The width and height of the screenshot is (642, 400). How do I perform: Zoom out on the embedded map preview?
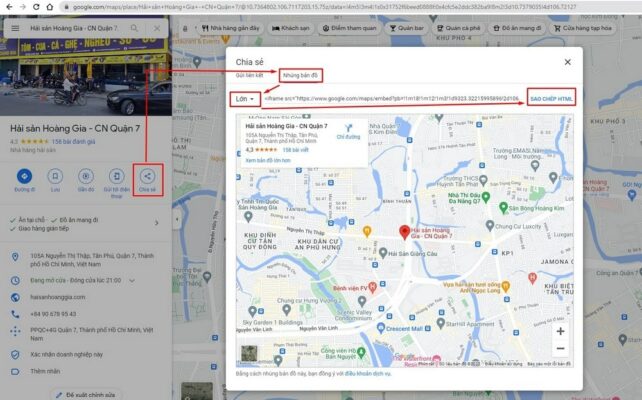click(560, 348)
